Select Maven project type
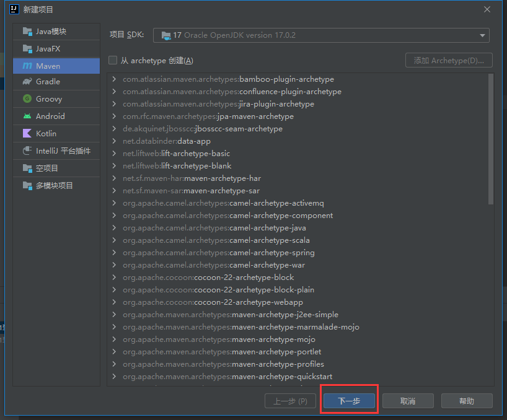This screenshot has width=507, height=420. click(56, 66)
